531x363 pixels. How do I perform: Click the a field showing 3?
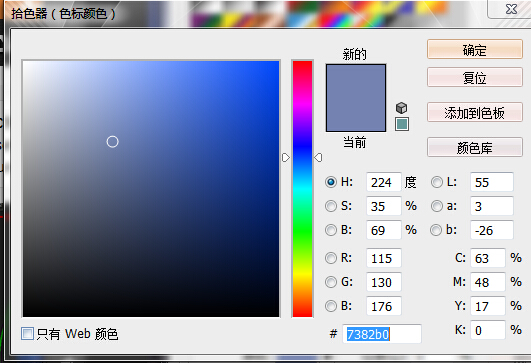[x=492, y=206]
